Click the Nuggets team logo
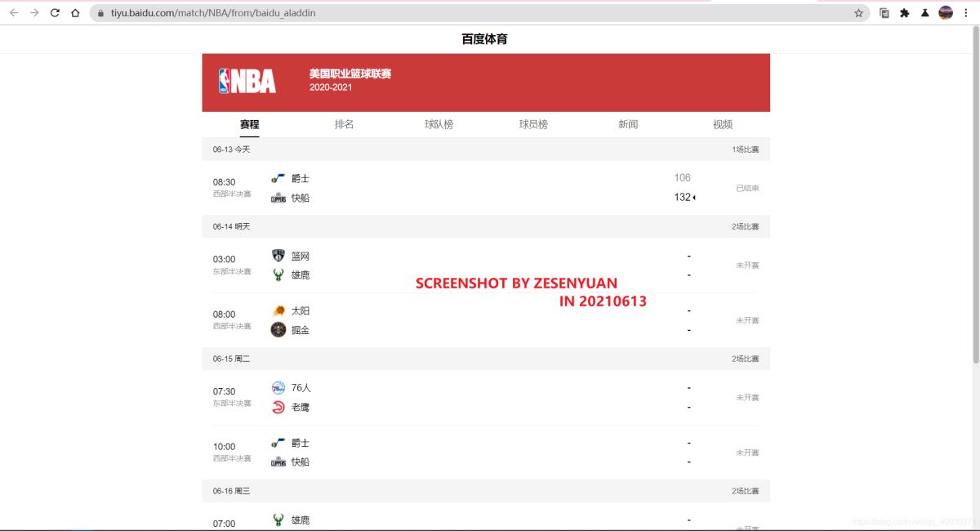 pyautogui.click(x=278, y=330)
